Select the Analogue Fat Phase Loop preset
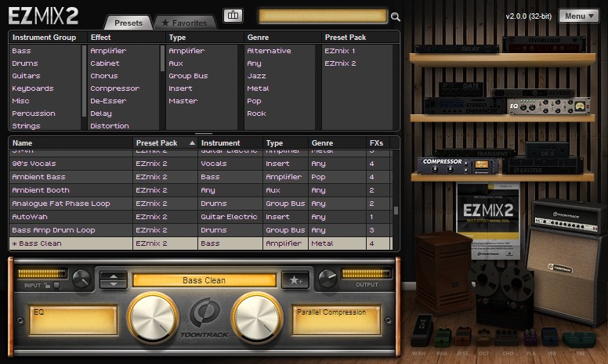608x364 pixels. pyautogui.click(x=199, y=204)
